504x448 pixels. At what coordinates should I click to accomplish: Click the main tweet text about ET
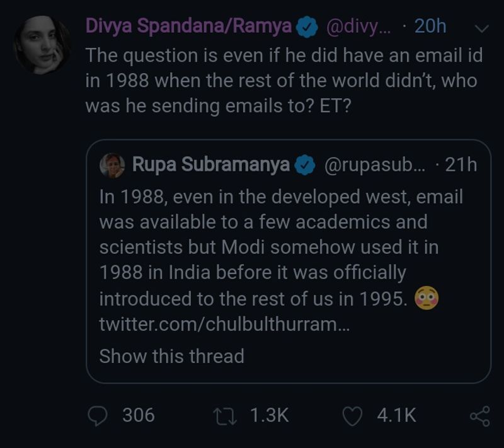(283, 81)
